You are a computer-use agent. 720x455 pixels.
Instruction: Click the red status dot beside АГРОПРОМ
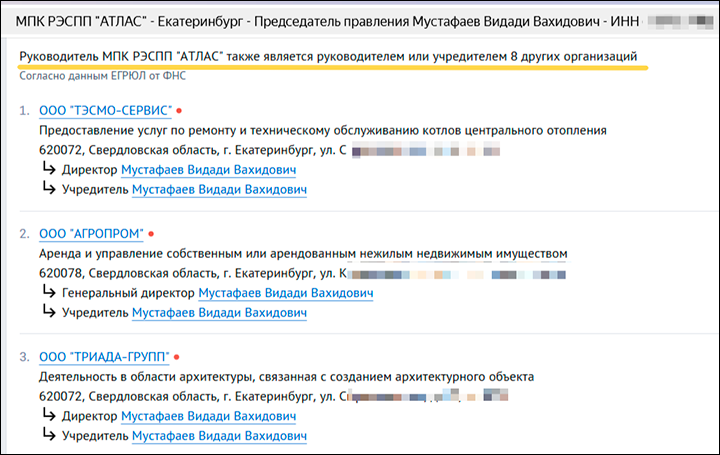tap(151, 234)
